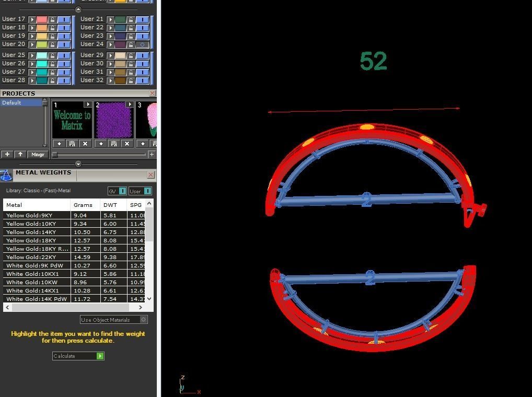Toggle visibility of layer User 22
Image resolution: width=532 pixels, height=397 pixels.
click(142, 28)
